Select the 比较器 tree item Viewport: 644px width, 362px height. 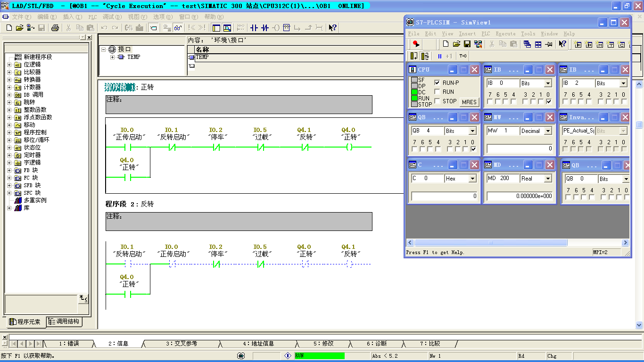[32, 72]
